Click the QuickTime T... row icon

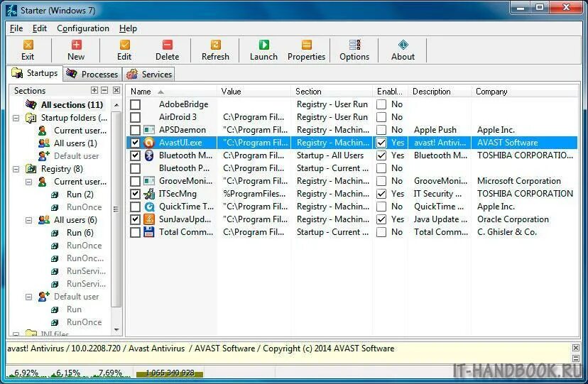tap(149, 207)
